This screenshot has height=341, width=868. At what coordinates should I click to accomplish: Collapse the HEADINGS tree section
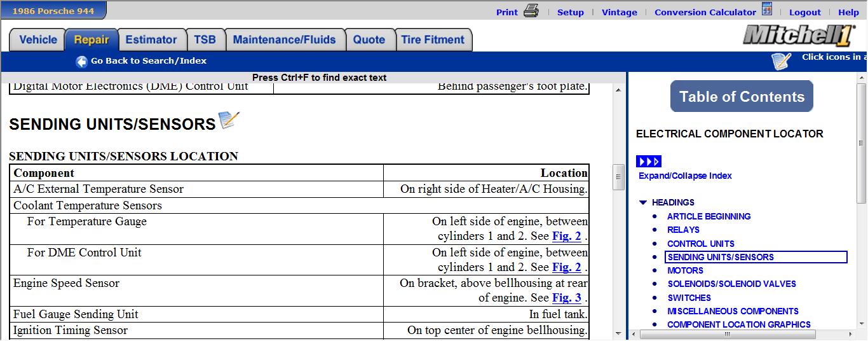643,203
